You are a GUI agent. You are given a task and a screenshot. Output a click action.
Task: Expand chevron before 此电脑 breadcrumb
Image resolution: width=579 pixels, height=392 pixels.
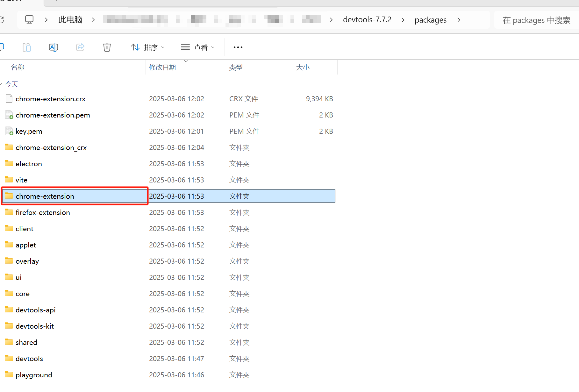click(46, 20)
